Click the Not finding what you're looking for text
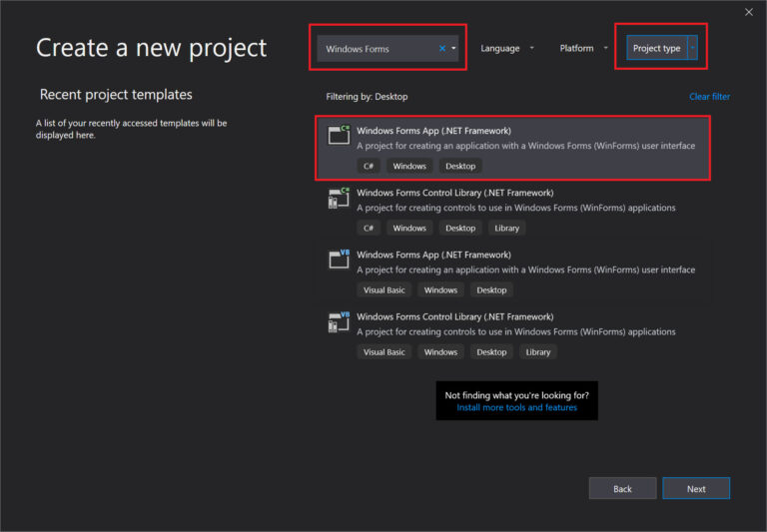Screen dimensions: 767x532 click(516, 395)
